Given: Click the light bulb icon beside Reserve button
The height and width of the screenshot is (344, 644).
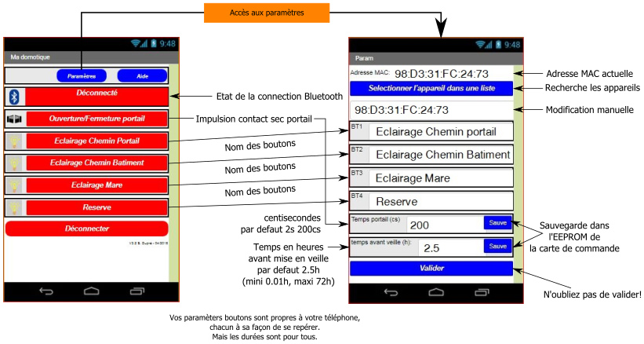Looking at the screenshot, I should coord(14,207).
